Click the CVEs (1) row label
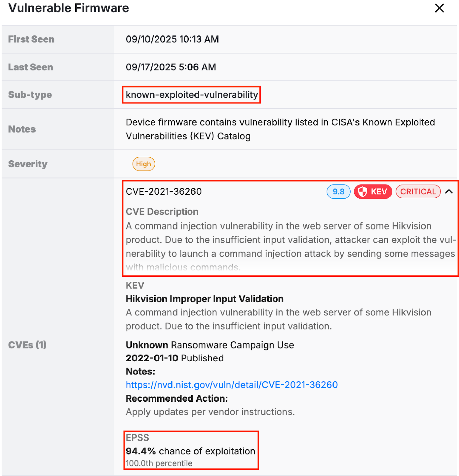This screenshot has width=459, height=476. click(x=27, y=345)
